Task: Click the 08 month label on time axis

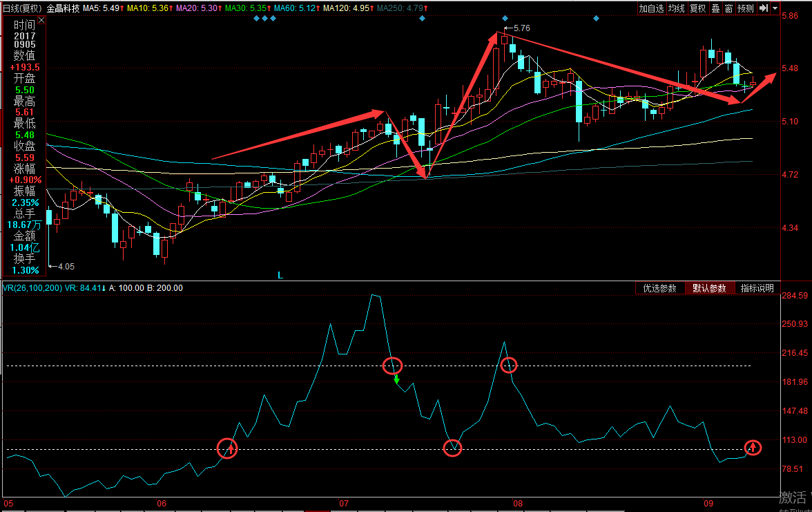Action: pyautogui.click(x=518, y=503)
